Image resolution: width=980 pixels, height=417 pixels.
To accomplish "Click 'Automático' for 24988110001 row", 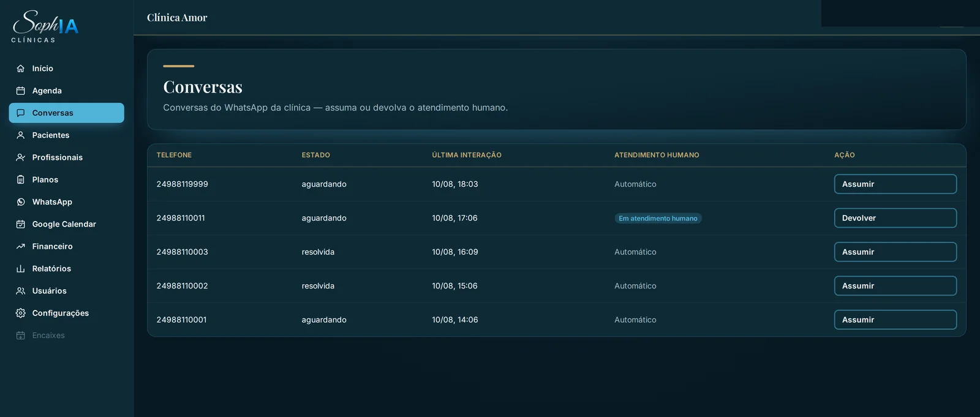I will click(x=635, y=320).
